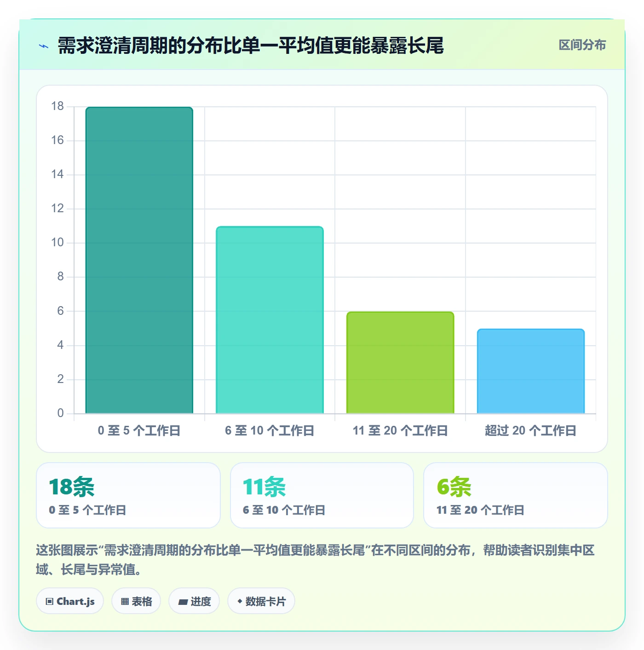
Task: Click the square icon in the Chart.js chip
Action: point(50,602)
